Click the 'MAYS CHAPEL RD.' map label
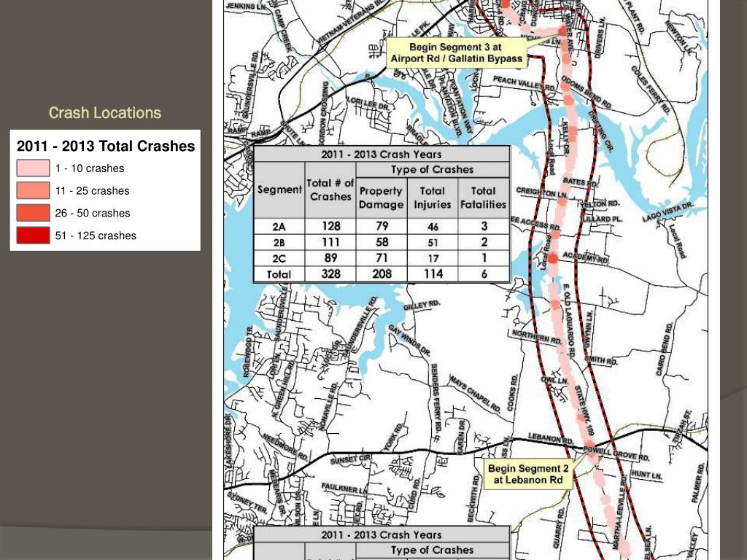Image resolution: width=747 pixels, height=560 pixels. pyautogui.click(x=474, y=393)
